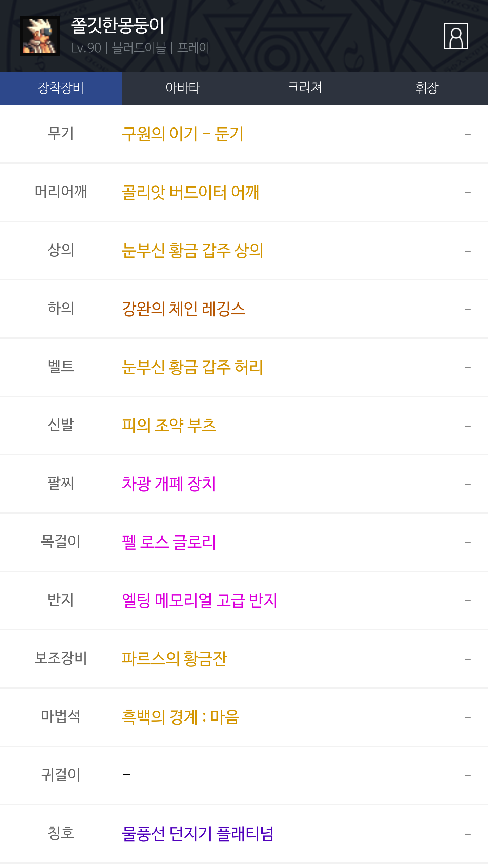View 파르스의 황금잔 sub-equipment item
This screenshot has height=868, width=488.
174,659
